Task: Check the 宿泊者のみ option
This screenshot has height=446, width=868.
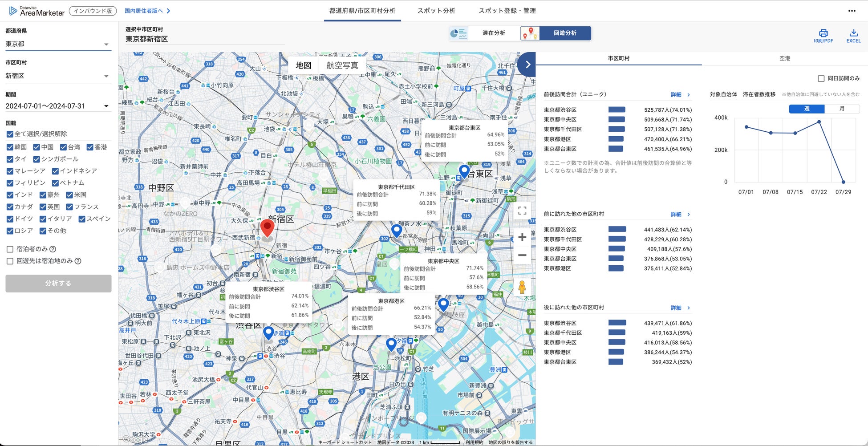Action: 10,249
